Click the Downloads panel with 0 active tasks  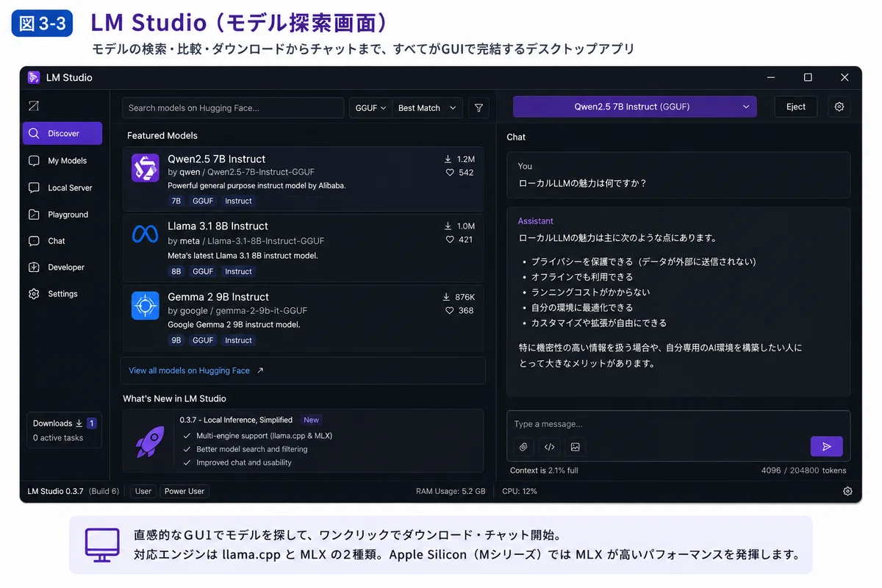pyautogui.click(x=64, y=431)
